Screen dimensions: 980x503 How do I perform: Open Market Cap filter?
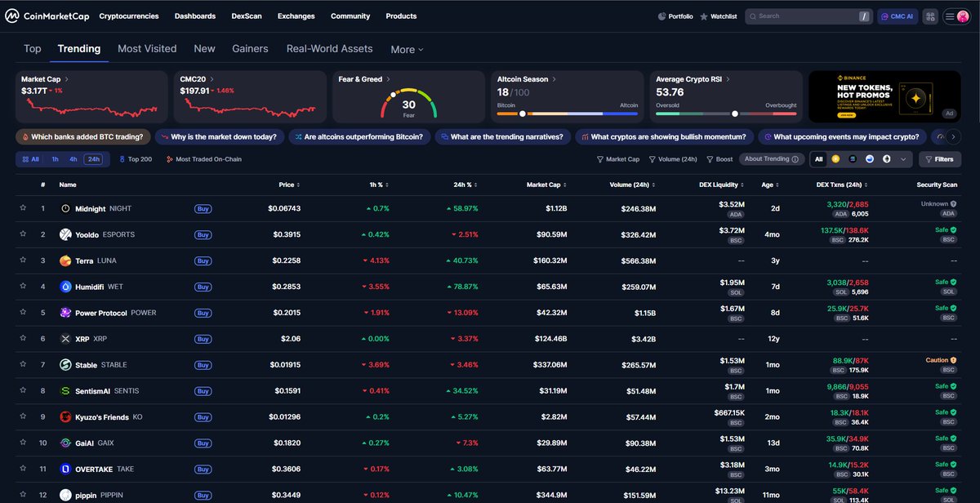tap(618, 159)
